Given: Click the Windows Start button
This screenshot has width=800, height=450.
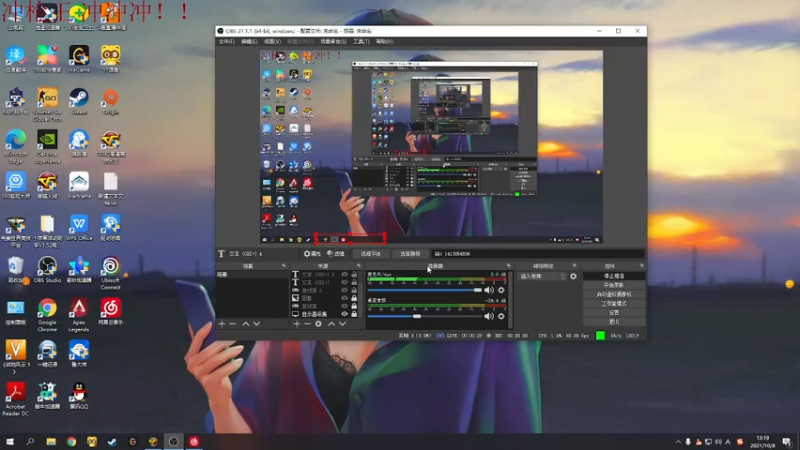Looking at the screenshot, I should [10, 442].
